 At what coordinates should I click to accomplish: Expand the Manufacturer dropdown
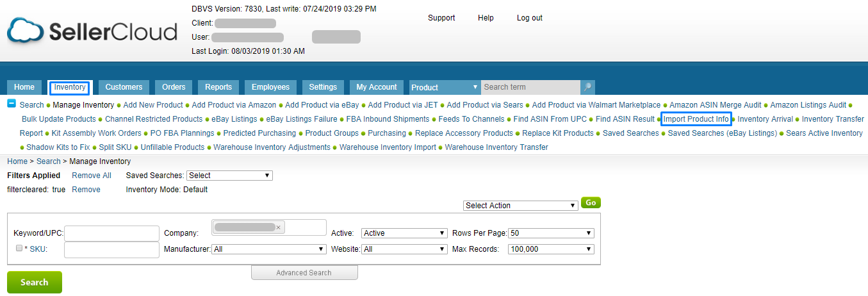click(269, 249)
